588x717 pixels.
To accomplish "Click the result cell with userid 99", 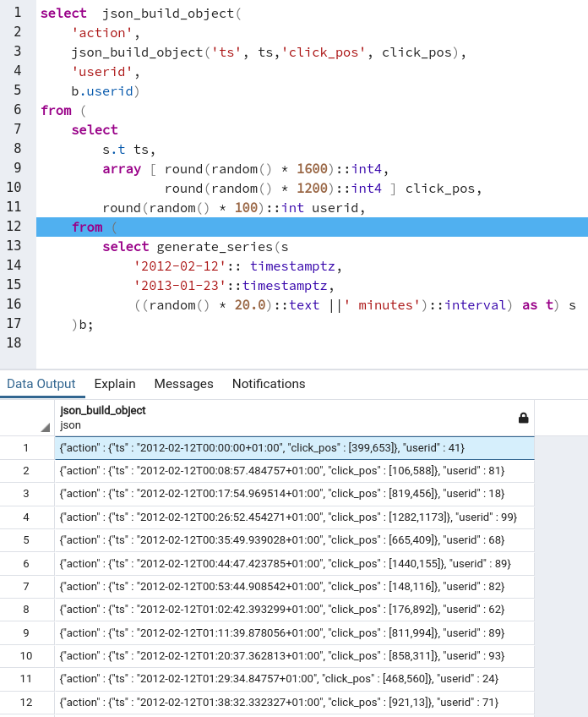I will (294, 517).
